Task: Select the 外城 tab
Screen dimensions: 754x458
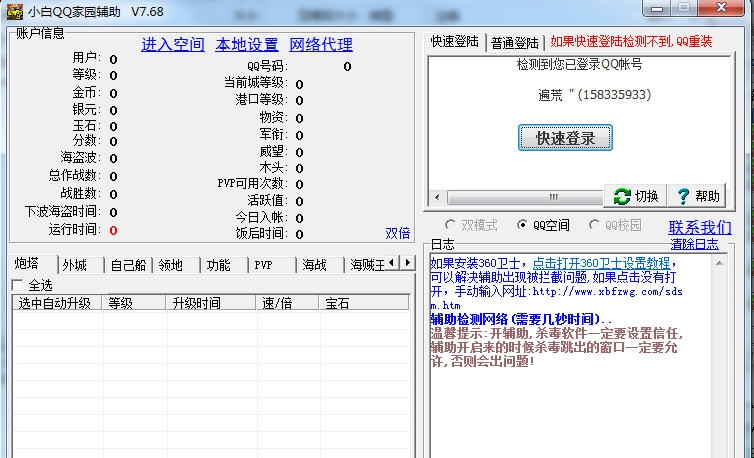Action: tap(80, 265)
